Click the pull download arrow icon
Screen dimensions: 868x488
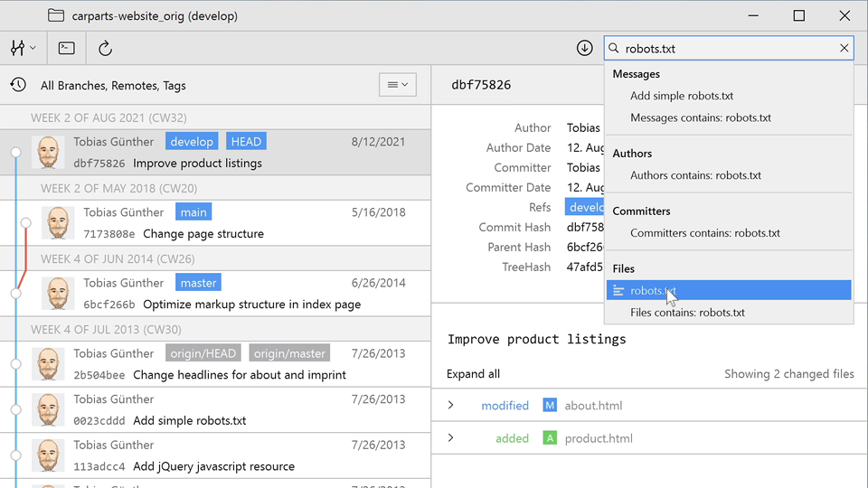click(585, 48)
